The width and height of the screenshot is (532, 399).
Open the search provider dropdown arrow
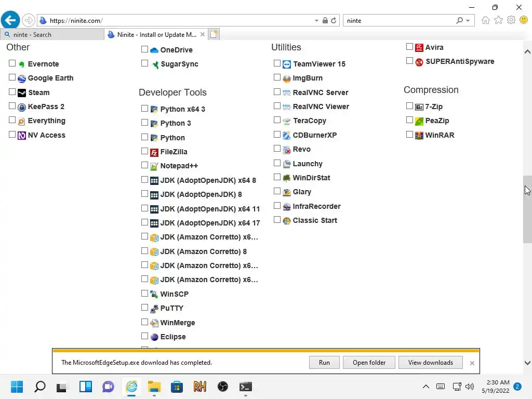[468, 21]
